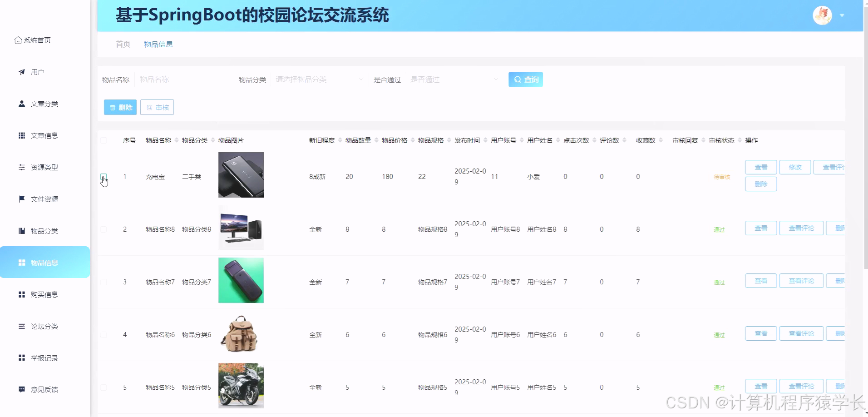Open 文章分类 article categories from sidebar
The height and width of the screenshot is (417, 868).
click(21, 103)
